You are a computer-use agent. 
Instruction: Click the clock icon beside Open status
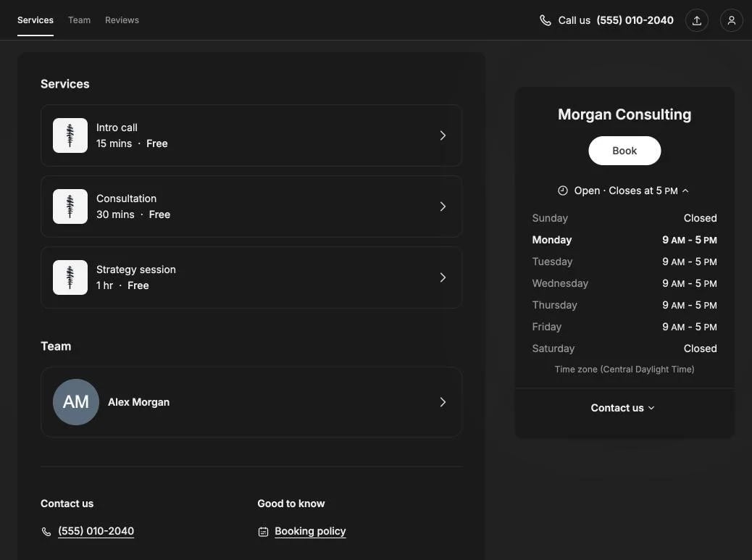point(563,191)
